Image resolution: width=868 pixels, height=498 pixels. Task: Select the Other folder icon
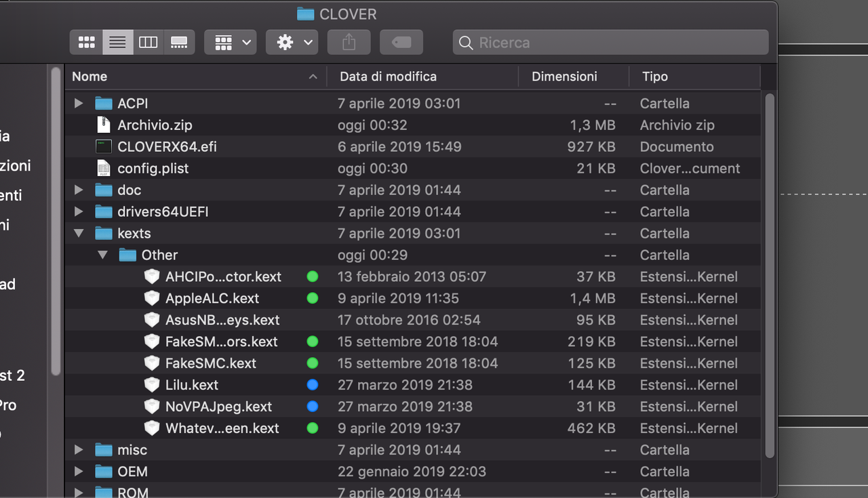tap(127, 255)
